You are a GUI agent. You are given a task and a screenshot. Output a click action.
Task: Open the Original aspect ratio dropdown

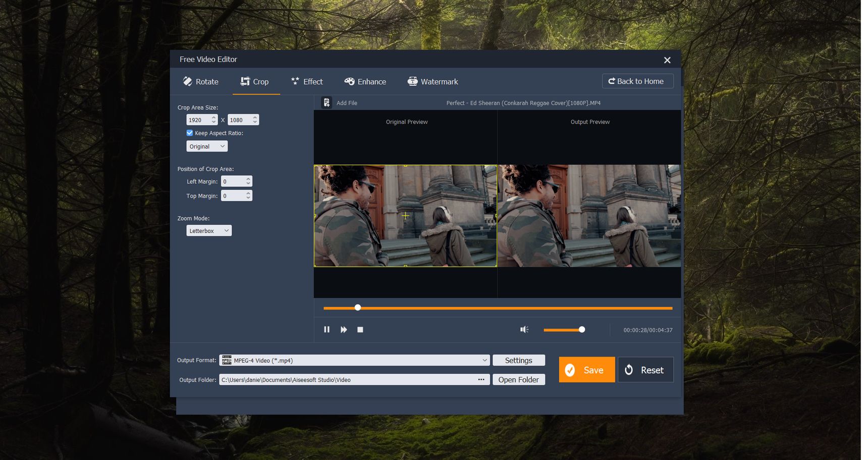point(207,146)
